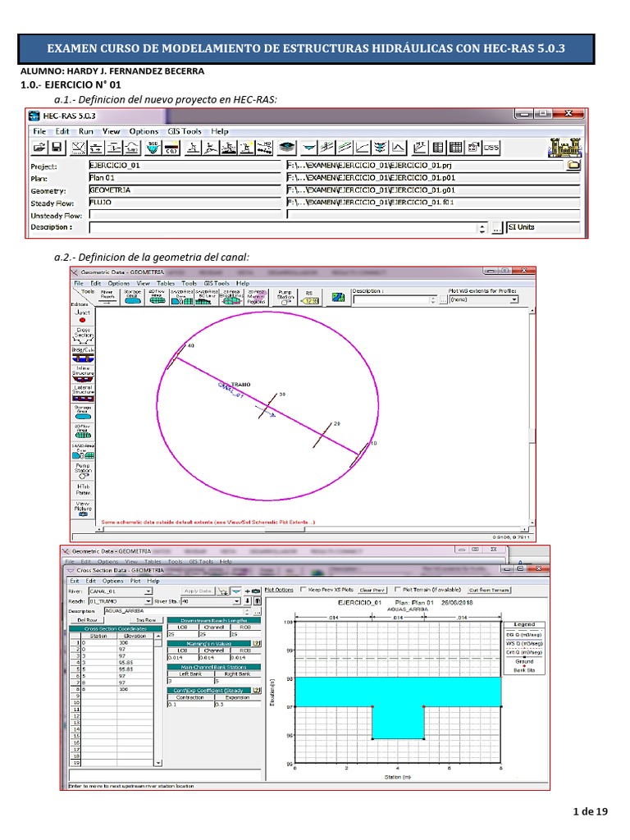630x840 pixels.
Task: Click the stepper beside main window Description field
Action: (482, 228)
